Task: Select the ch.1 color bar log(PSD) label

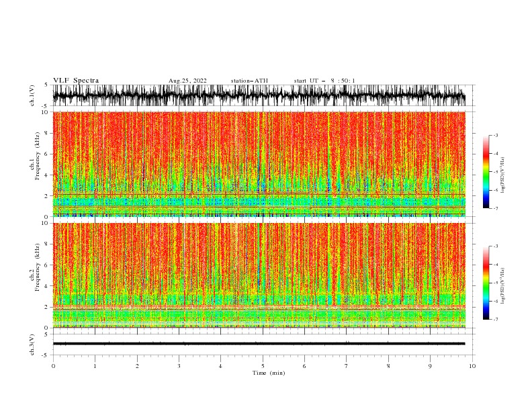Action: [x=503, y=175]
